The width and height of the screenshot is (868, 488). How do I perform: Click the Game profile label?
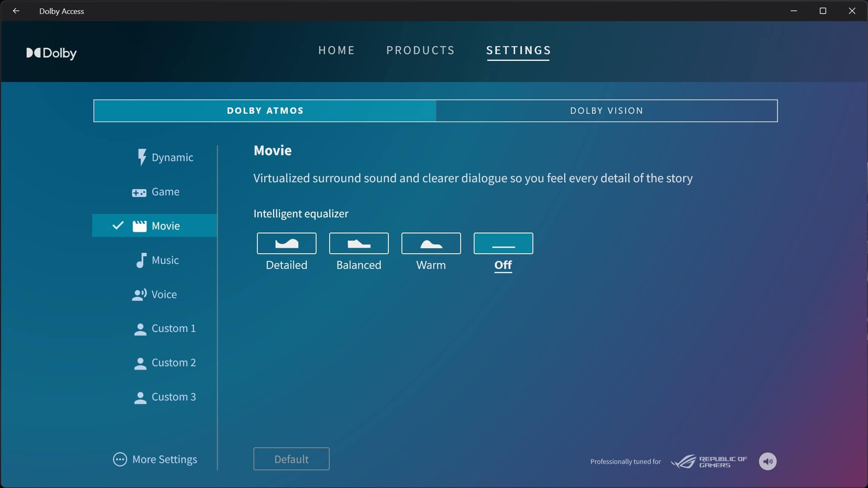[166, 192]
